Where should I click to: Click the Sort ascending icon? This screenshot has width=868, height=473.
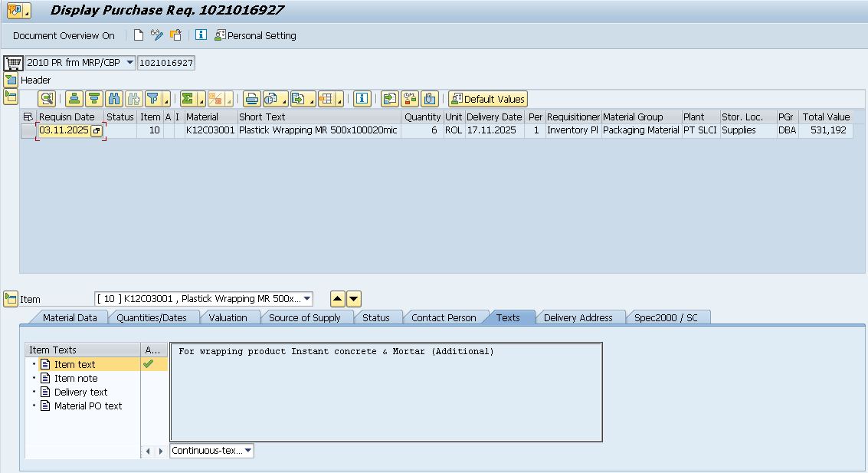tap(74, 99)
